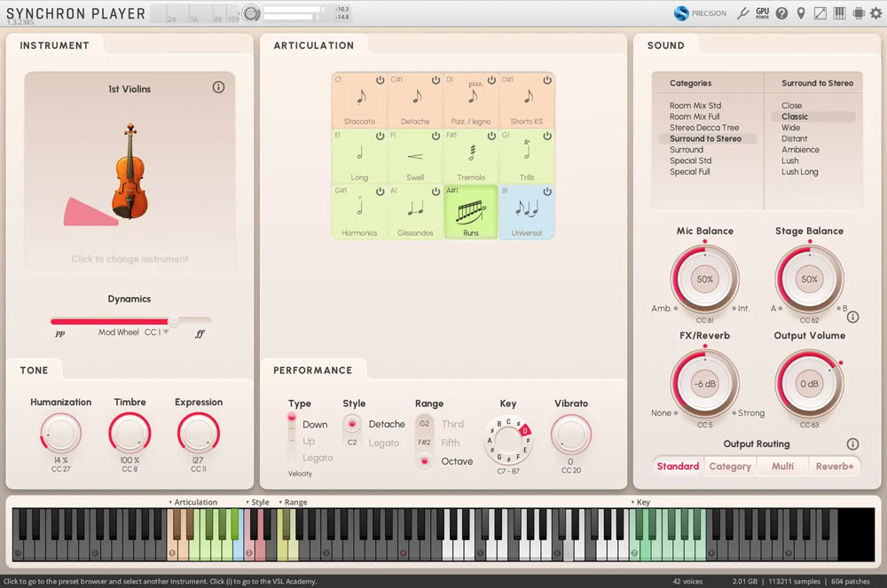Toggle power for the Pizz. / legno slot

tap(491, 81)
